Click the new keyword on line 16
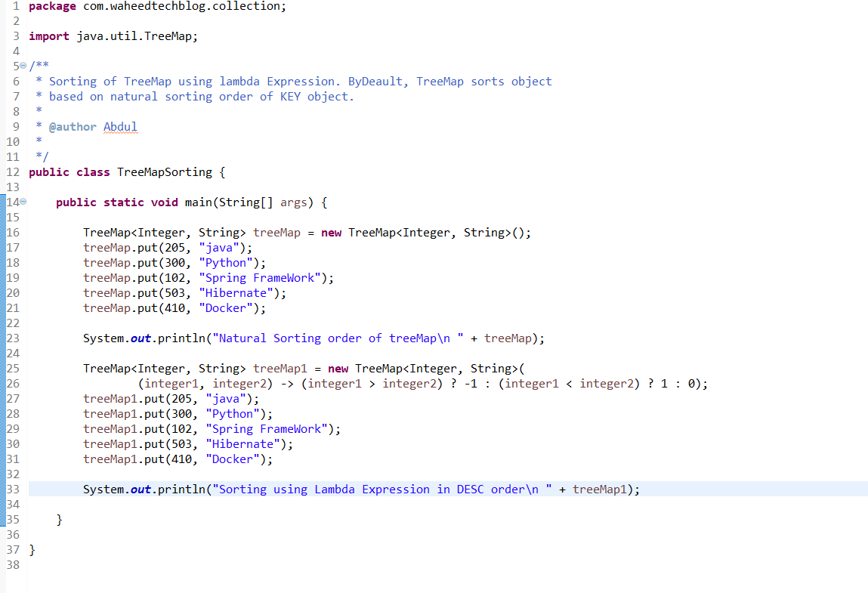The height and width of the screenshot is (593, 868). tap(331, 232)
